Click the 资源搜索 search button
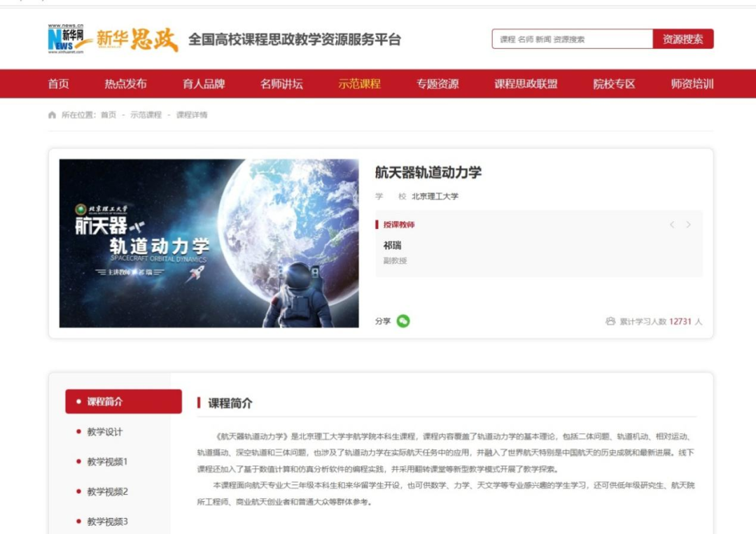The height and width of the screenshot is (534, 756). point(682,39)
